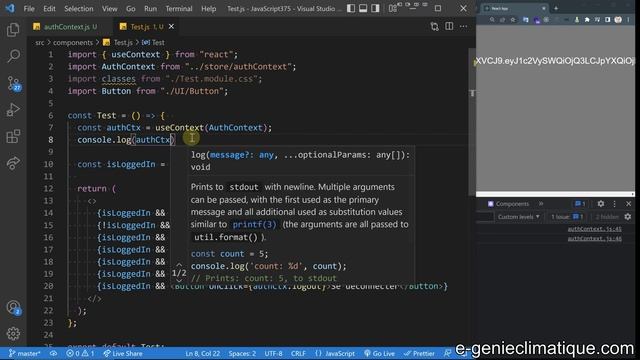This screenshot has height=360, width=640.
Task: Open Custom levels dropdown in console
Action: click(518, 217)
